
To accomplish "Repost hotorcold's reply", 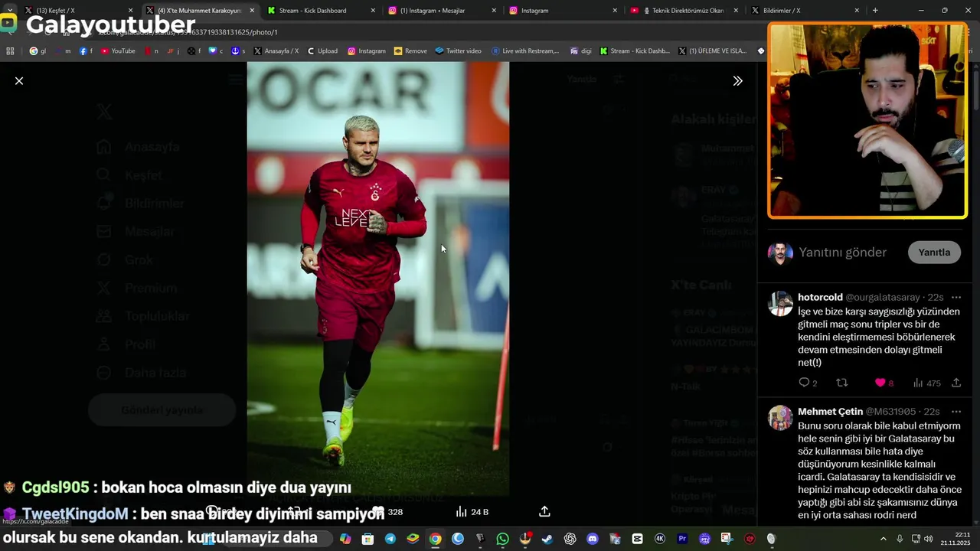I will pos(842,383).
